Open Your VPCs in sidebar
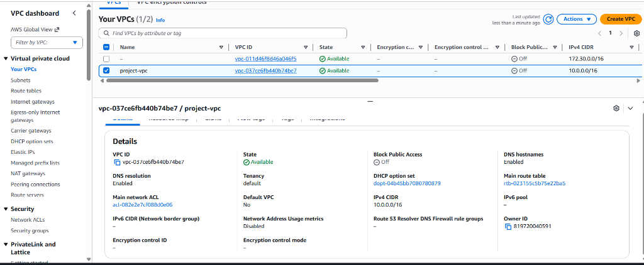 click(23, 69)
